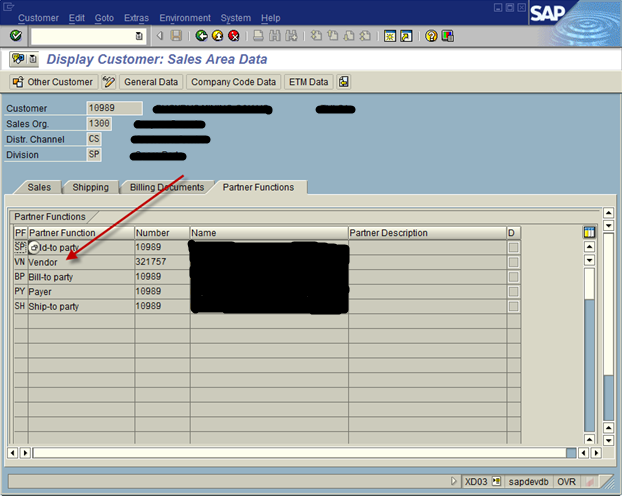Open Help via yellow question mark icon
The height and width of the screenshot is (496, 622).
(x=431, y=36)
